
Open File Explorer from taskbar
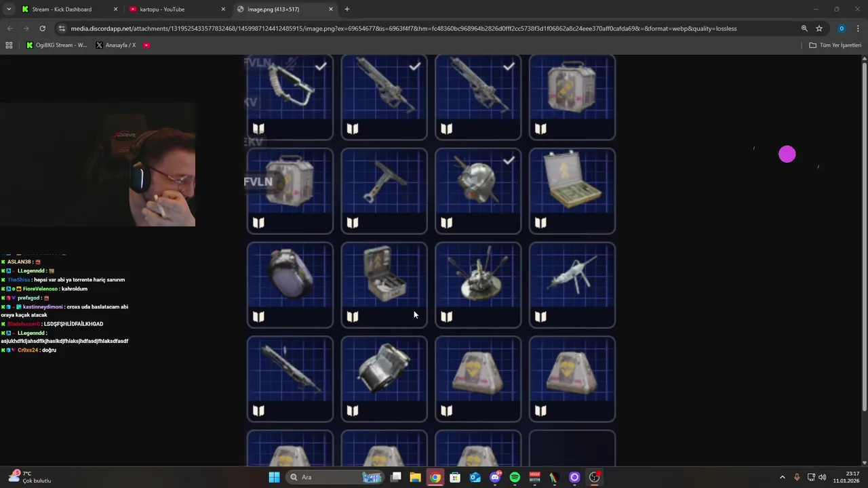pos(415,477)
